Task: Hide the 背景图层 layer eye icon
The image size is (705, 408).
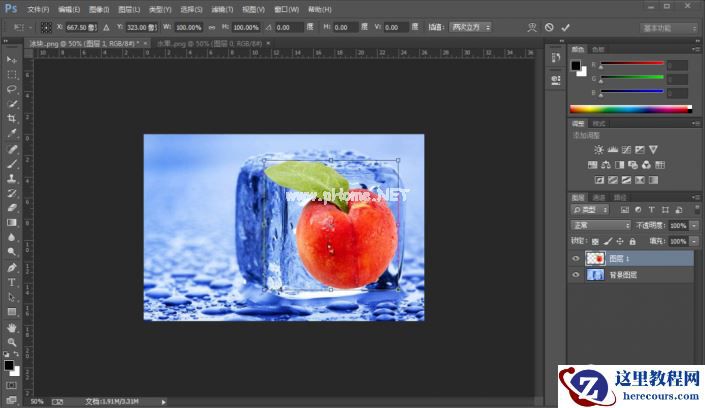Action: (576, 275)
